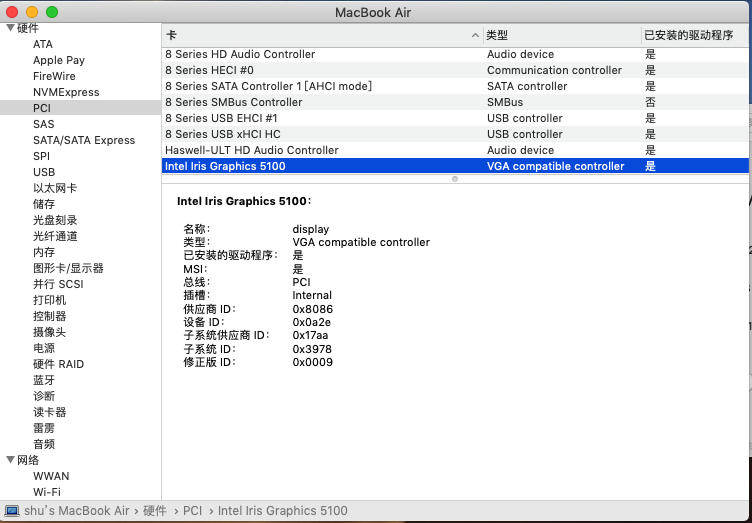Open NVMExpress category

[x=66, y=92]
